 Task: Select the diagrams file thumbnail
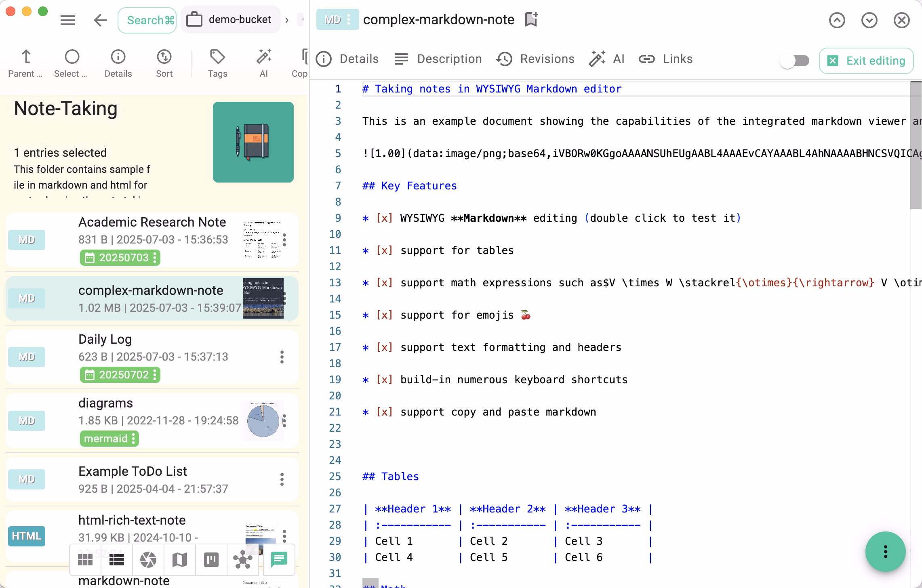(x=264, y=420)
